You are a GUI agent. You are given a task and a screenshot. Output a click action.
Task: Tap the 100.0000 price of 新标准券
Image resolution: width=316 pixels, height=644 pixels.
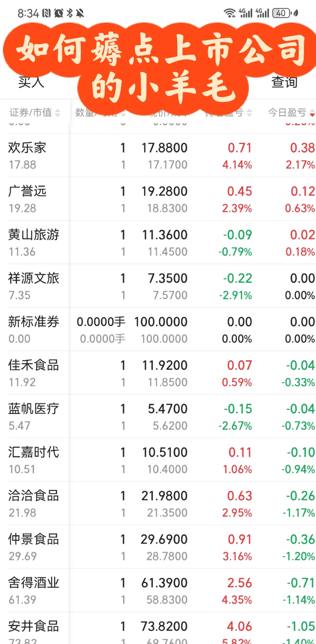[161, 322]
